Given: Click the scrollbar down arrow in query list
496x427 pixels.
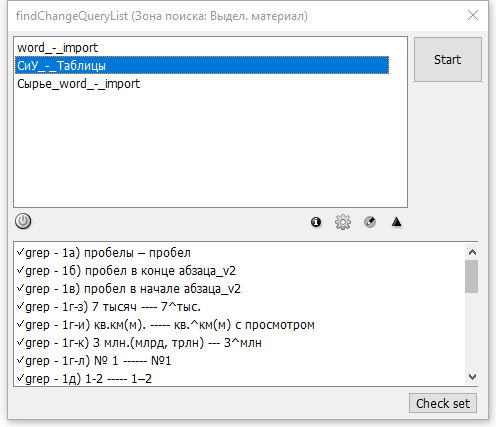Looking at the screenshot, I should [472, 377].
